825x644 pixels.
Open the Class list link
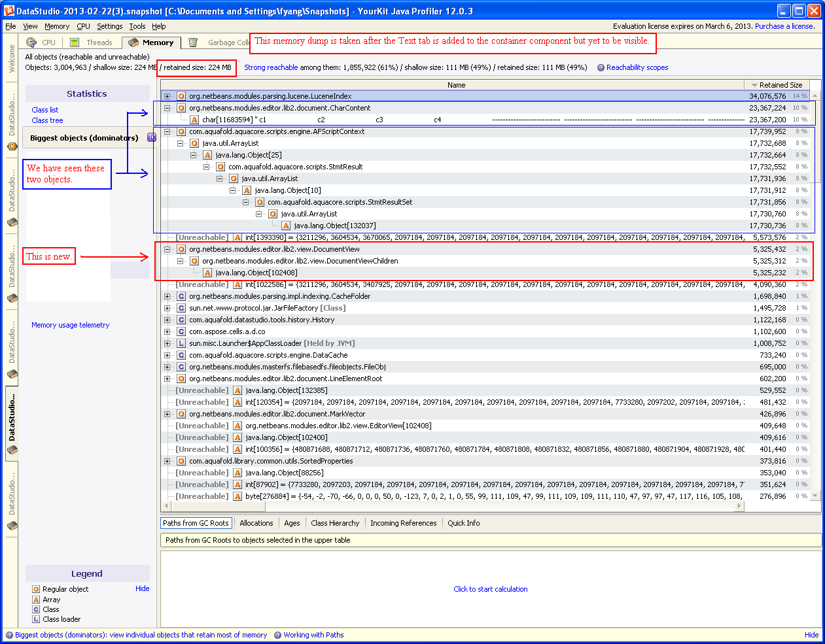click(x=45, y=110)
